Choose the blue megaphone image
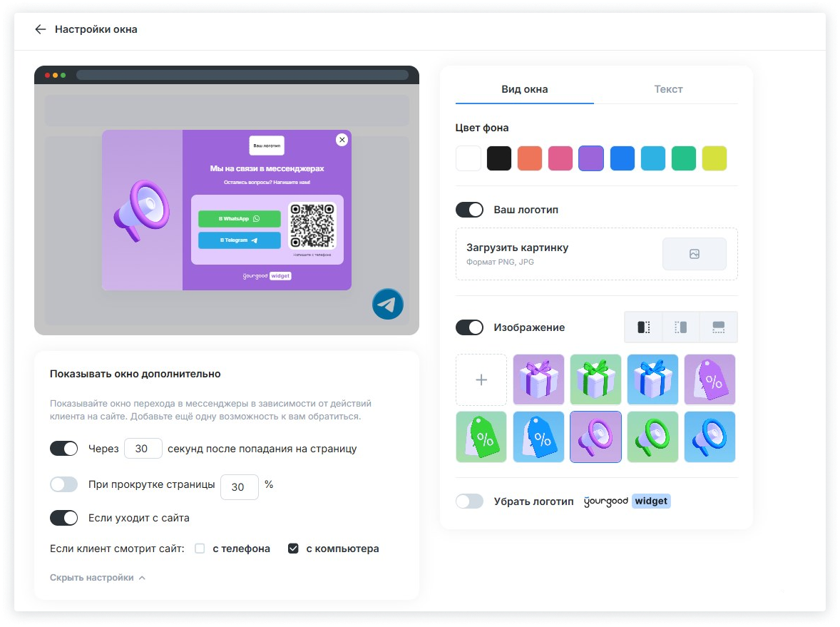 710,437
